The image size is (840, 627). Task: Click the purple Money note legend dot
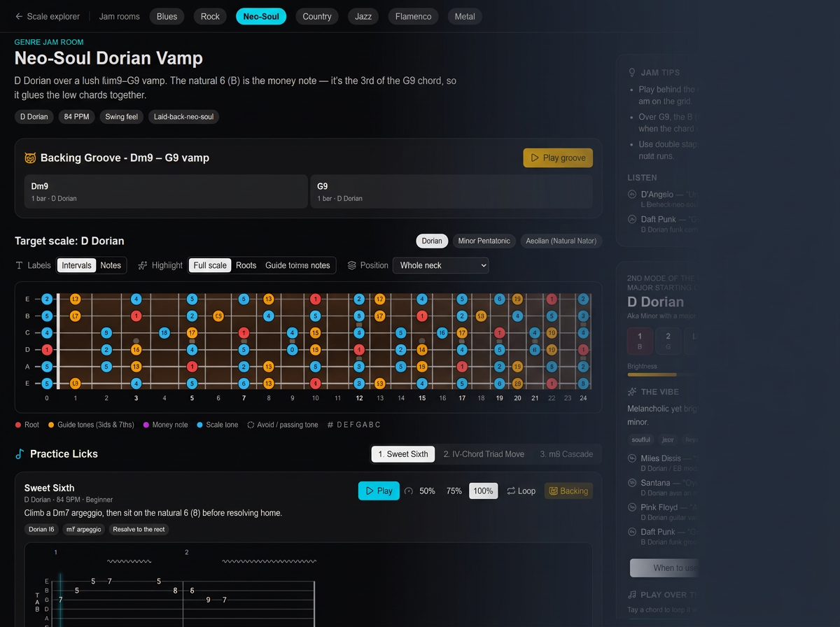pos(146,425)
